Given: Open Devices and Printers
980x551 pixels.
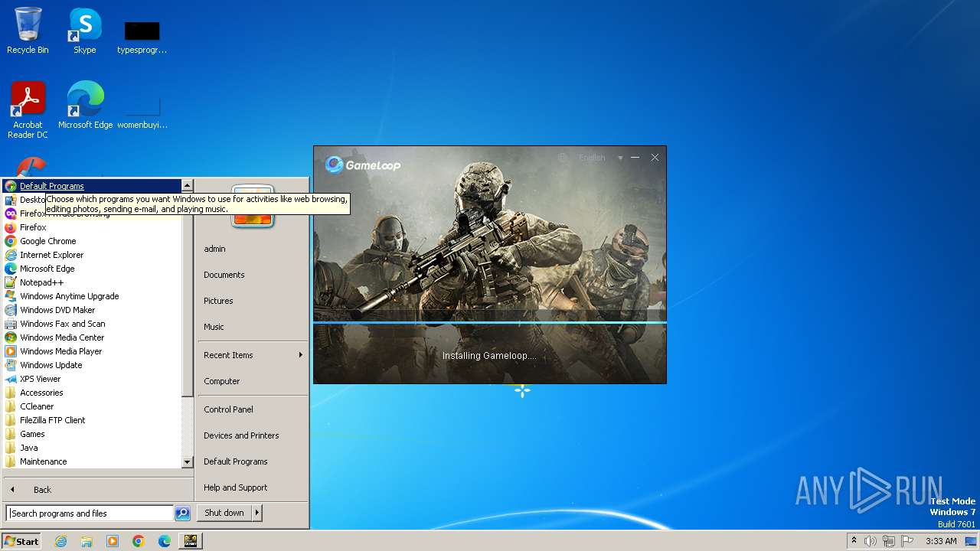Looking at the screenshot, I should [253, 435].
